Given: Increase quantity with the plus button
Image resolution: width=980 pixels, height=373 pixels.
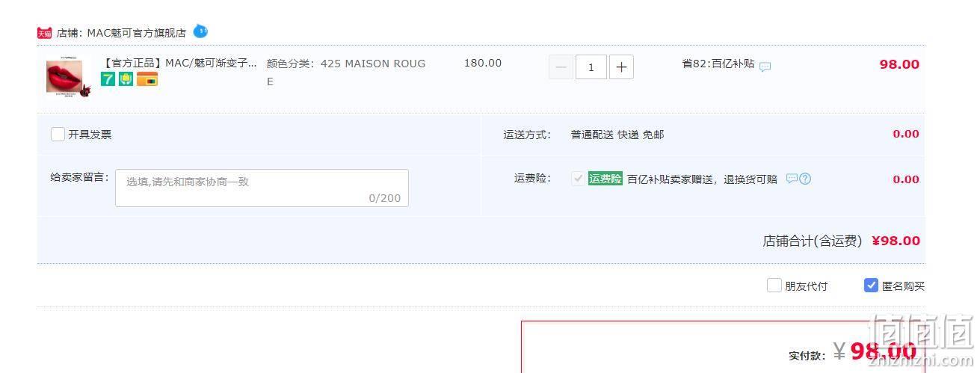Looking at the screenshot, I should point(621,67).
